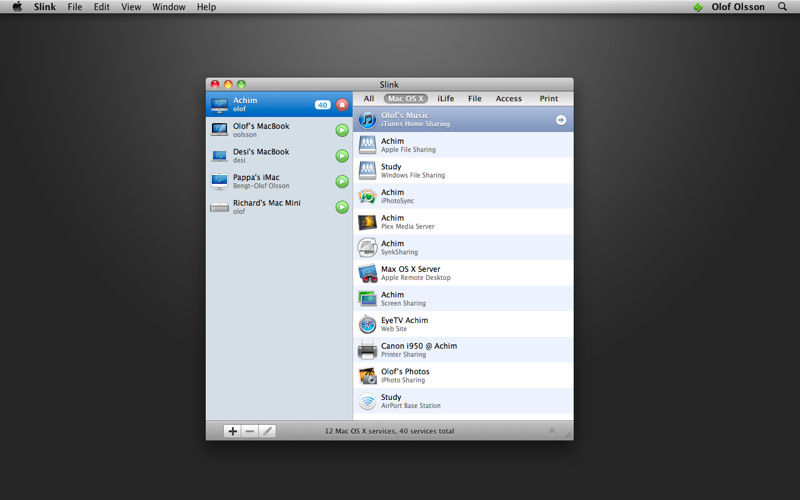Select the Achim Apple File Sharing row
The image size is (800, 500).
[x=463, y=145]
